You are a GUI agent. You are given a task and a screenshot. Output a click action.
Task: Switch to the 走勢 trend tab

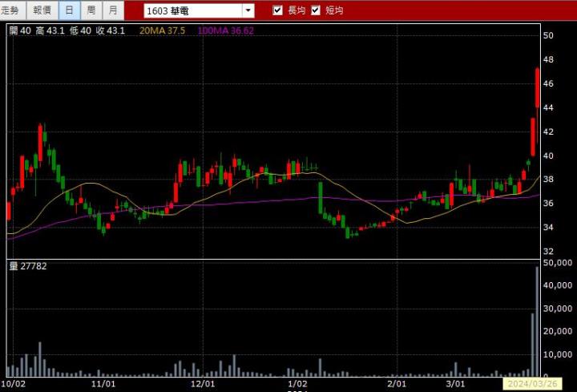[13, 10]
